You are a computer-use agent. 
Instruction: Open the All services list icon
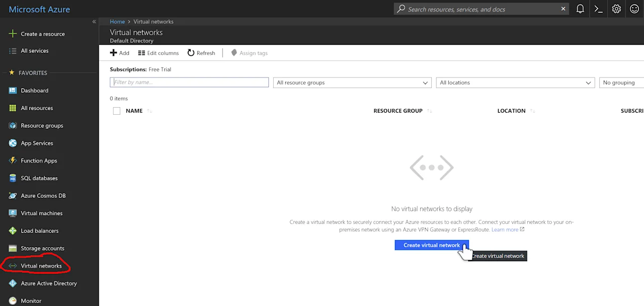tap(13, 51)
